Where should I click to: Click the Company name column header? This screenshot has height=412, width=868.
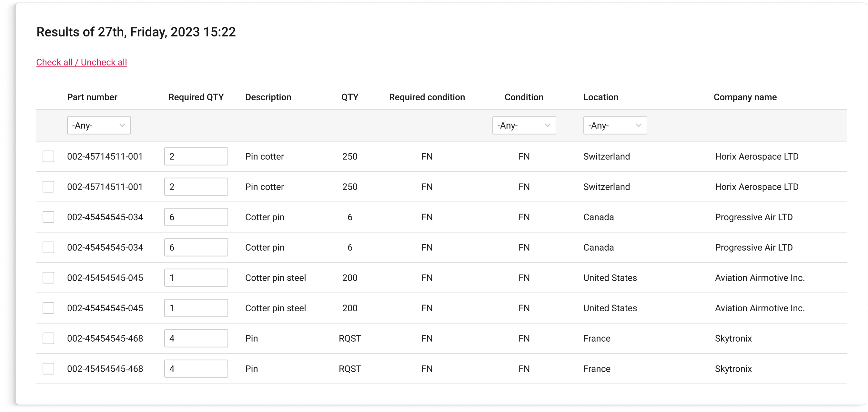[x=745, y=97]
